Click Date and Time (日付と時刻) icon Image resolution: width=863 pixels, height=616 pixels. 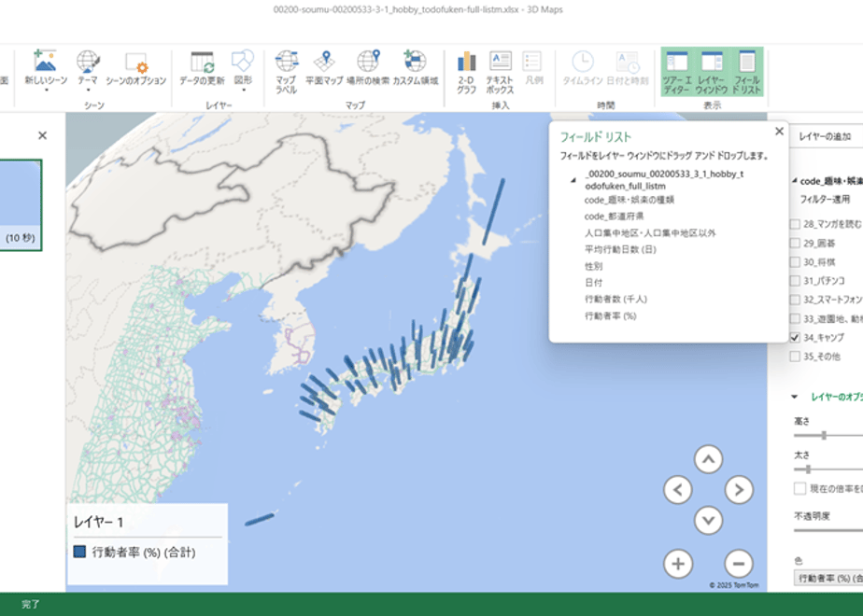point(628,63)
